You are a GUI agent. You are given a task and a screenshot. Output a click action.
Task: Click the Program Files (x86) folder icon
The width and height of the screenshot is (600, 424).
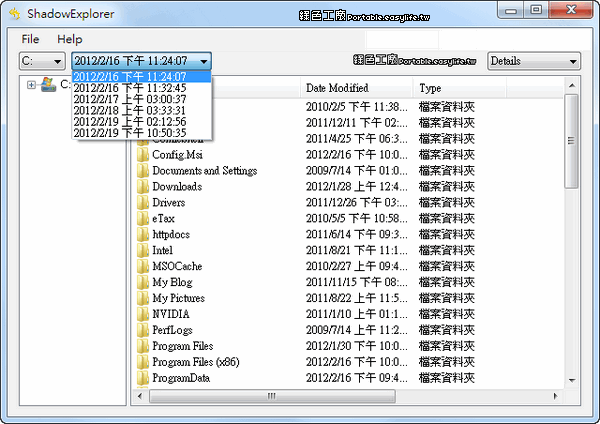click(x=143, y=362)
